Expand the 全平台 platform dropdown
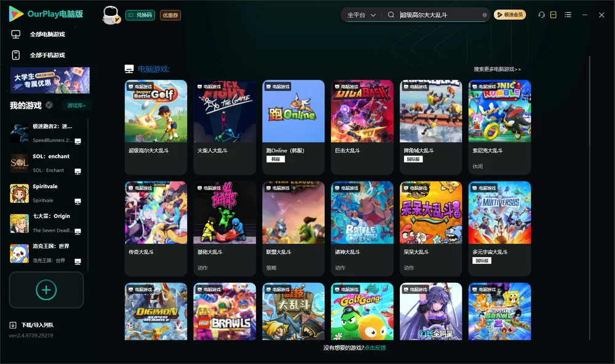 coord(362,15)
